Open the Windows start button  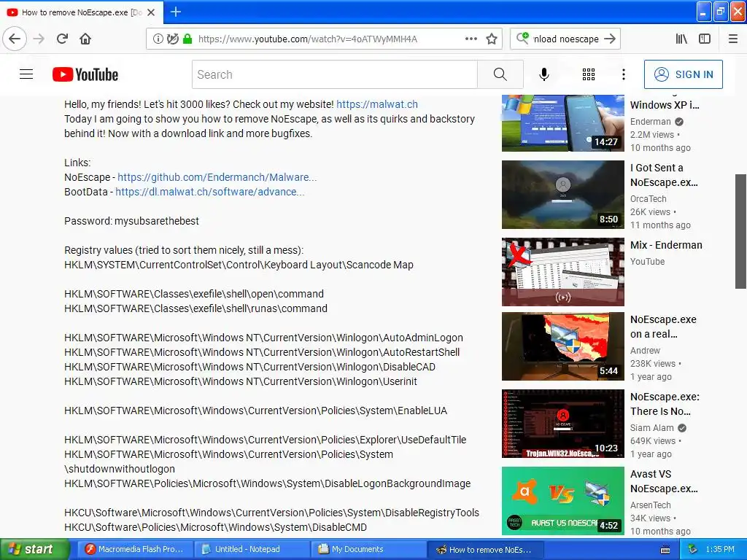[x=34, y=549]
